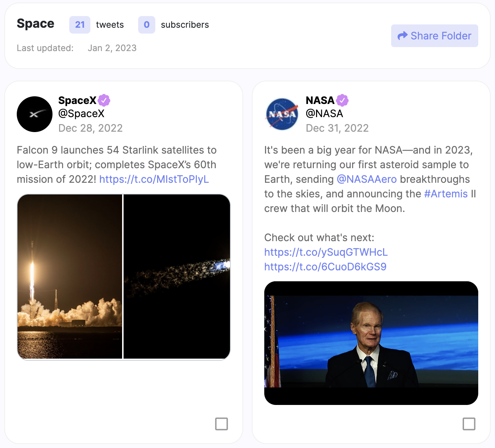The width and height of the screenshot is (495, 448).
Task: Open link https://t.co/MlstToPlyL
Action: click(154, 179)
